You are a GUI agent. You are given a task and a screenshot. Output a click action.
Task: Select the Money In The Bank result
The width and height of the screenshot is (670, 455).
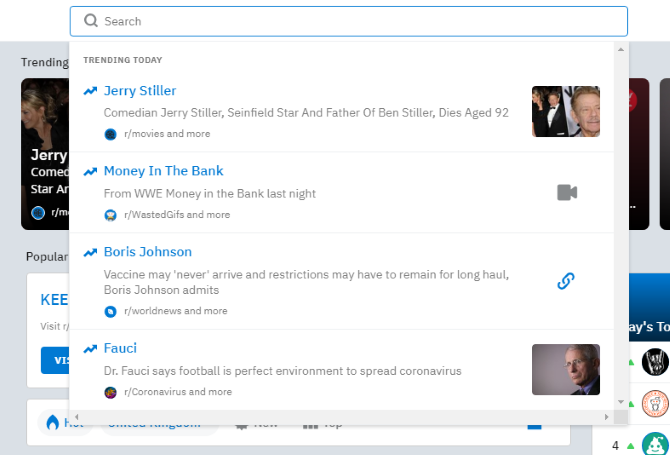pyautogui.click(x=163, y=171)
